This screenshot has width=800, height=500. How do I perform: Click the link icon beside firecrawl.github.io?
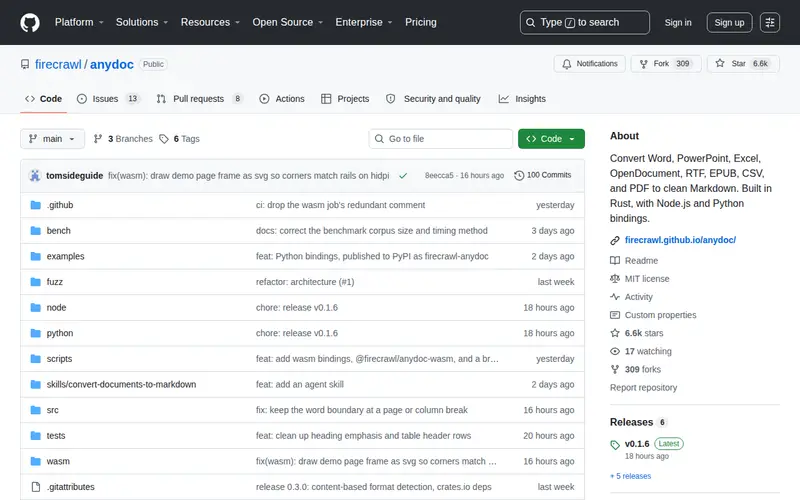(615, 240)
